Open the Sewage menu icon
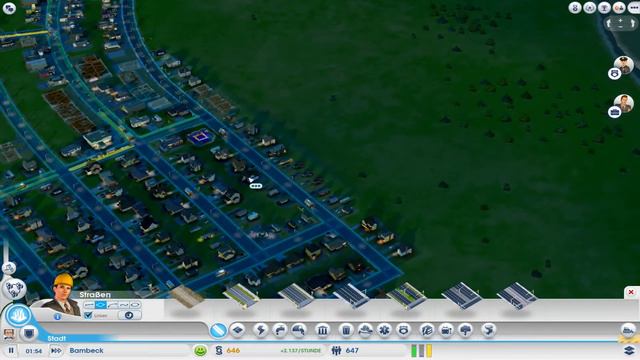This screenshot has width=640, height=360. 299,330
